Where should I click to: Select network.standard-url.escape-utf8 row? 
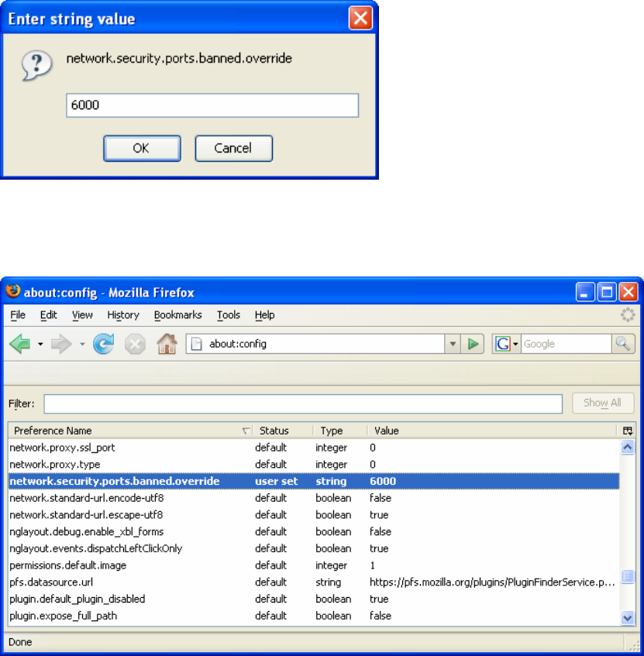(x=314, y=514)
